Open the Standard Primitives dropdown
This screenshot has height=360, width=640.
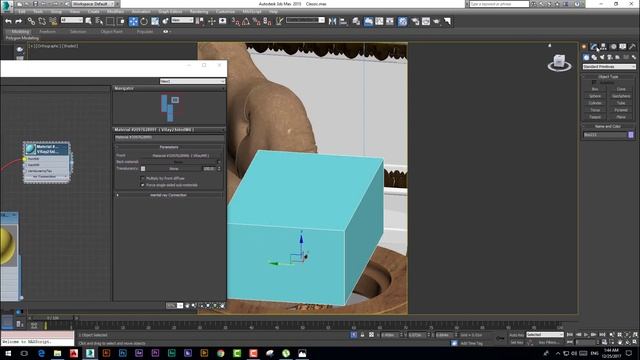(609, 67)
